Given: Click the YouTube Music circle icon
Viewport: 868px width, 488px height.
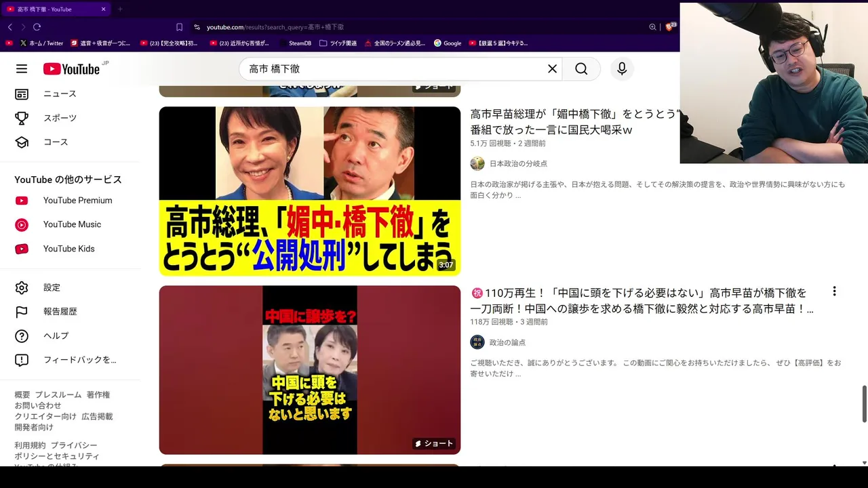Looking at the screenshot, I should tap(22, 224).
